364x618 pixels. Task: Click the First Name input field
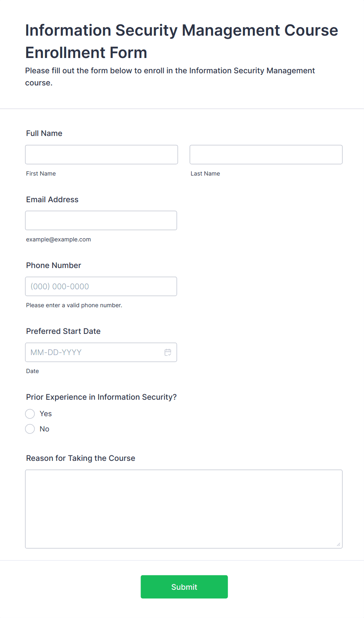101,154
